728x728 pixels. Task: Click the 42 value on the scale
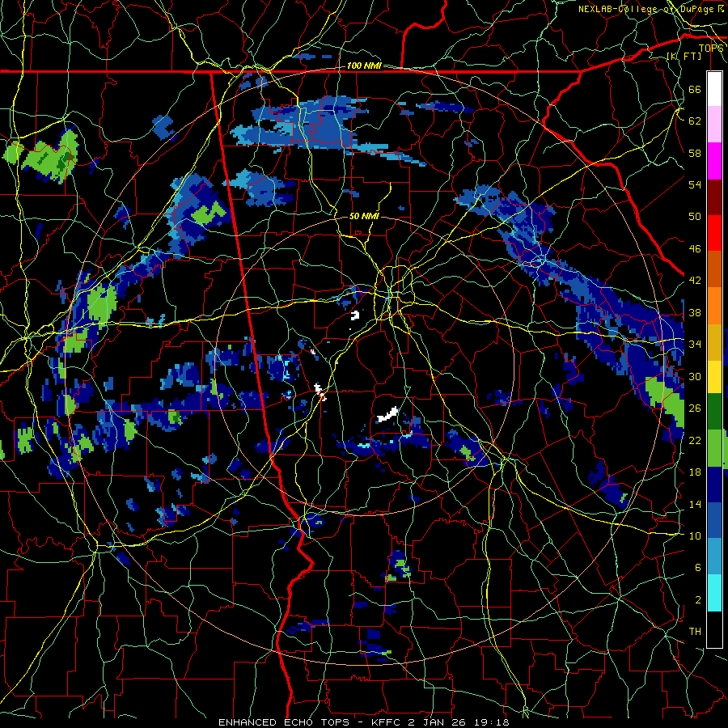tap(695, 281)
